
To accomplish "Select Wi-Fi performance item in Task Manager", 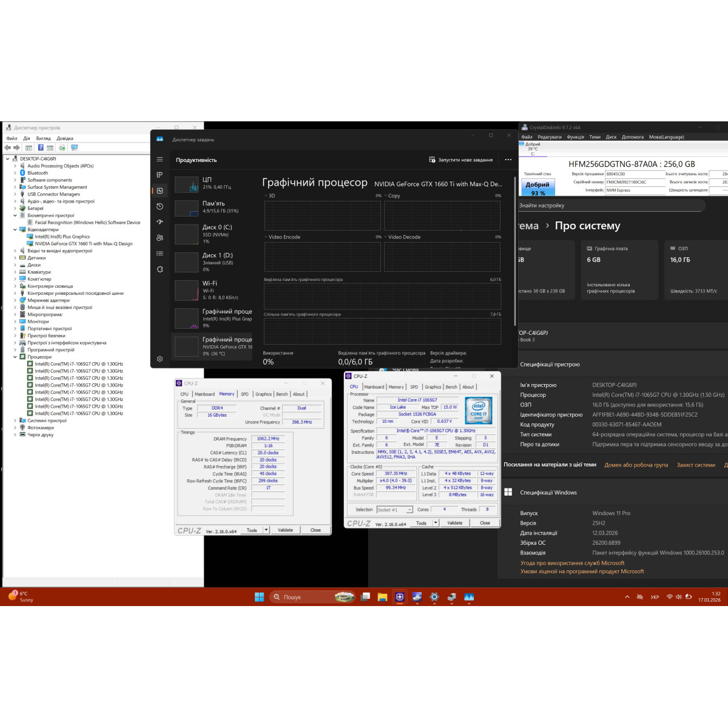I will pyautogui.click(x=212, y=290).
